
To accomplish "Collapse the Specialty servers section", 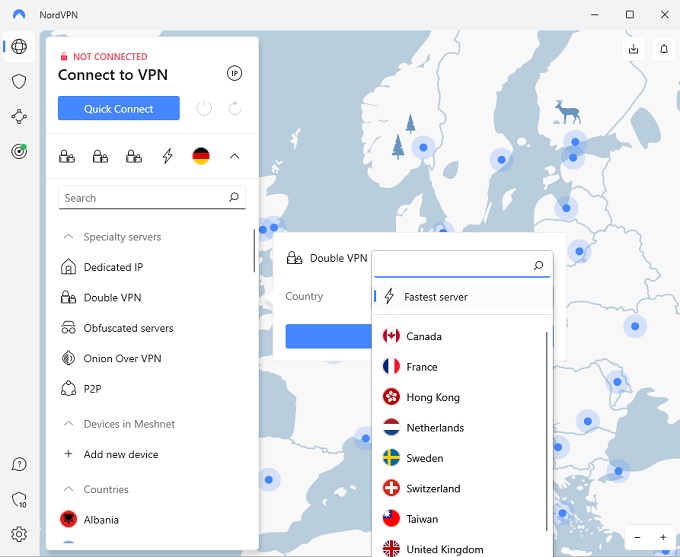I will 68,236.
